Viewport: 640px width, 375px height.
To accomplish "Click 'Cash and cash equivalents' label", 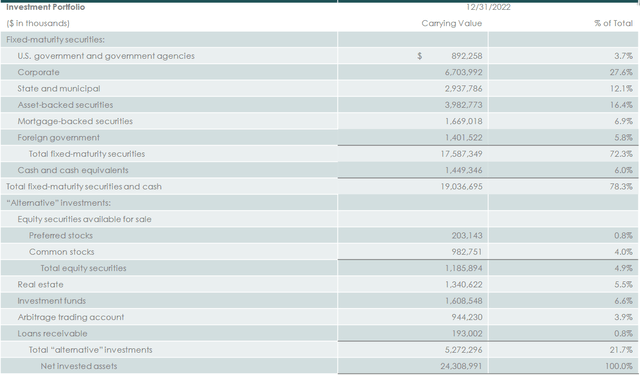I will [x=73, y=170].
